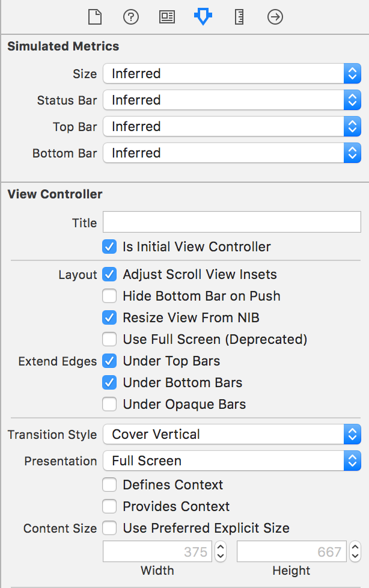Screen dimensions: 369x588
Task: Open the Connections inspector
Action: (x=275, y=17)
